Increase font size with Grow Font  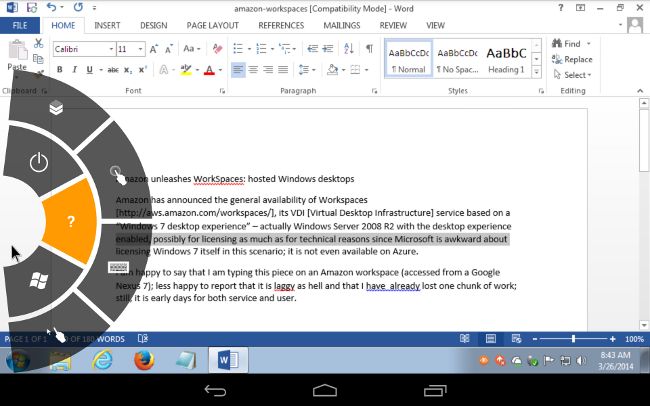(x=153, y=49)
